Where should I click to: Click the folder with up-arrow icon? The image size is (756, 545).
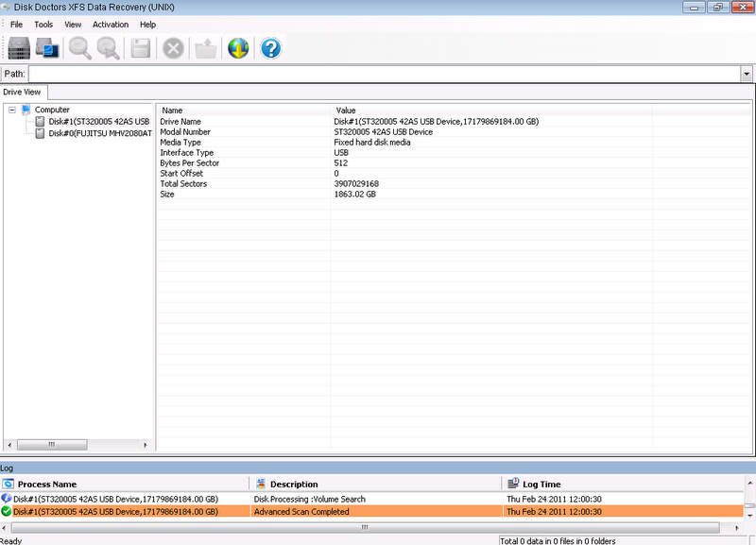[x=206, y=48]
